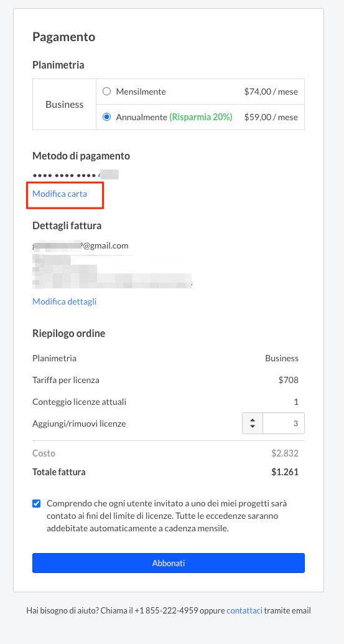This screenshot has height=644, width=344.
Task: Follow the contattaci email link
Action: click(x=244, y=610)
